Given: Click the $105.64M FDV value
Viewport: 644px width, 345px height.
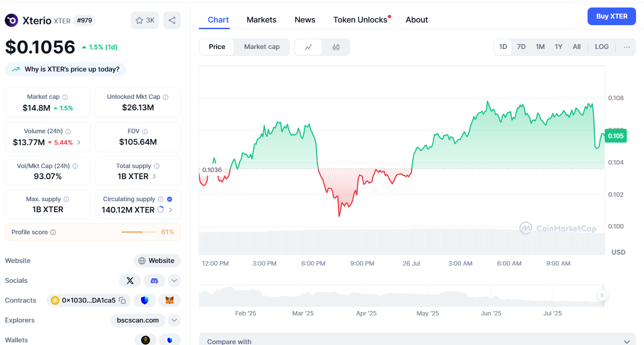Looking at the screenshot, I should pyautogui.click(x=138, y=142).
